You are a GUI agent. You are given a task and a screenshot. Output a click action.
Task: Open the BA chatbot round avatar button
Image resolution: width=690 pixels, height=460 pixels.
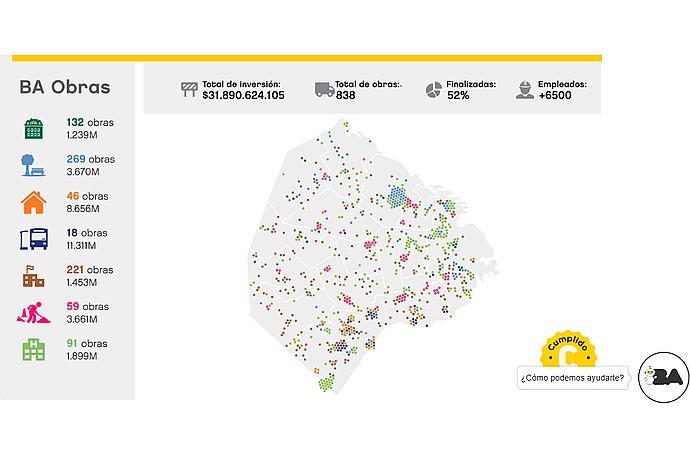664,377
